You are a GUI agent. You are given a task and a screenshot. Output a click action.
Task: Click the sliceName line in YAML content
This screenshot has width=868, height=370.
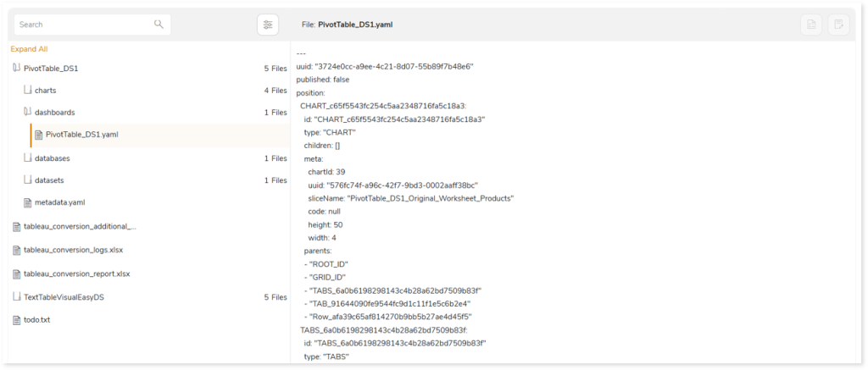pos(411,198)
